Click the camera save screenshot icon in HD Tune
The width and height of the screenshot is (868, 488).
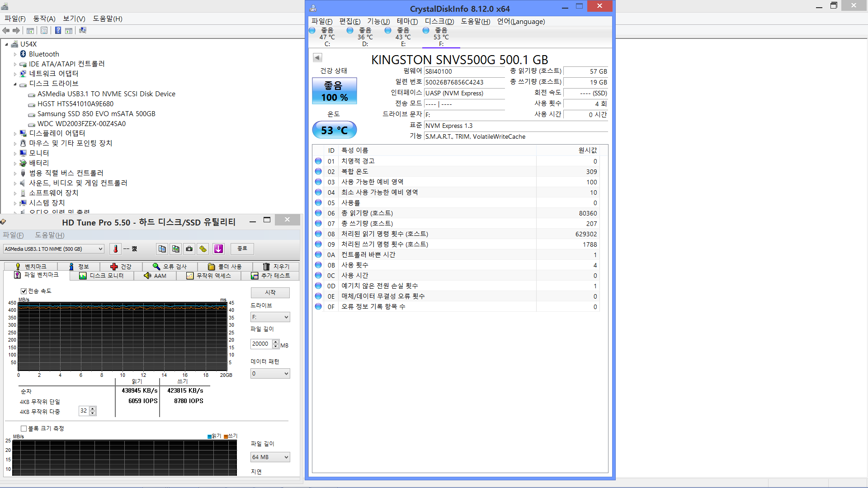(189, 249)
